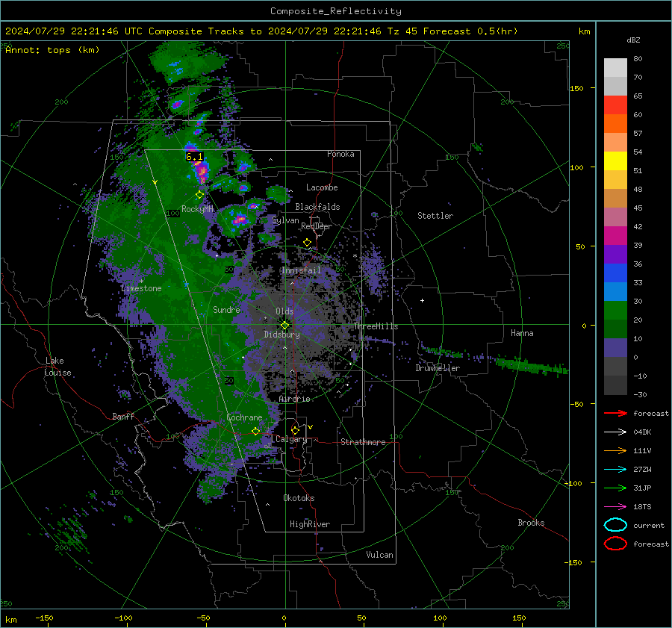Image resolution: width=672 pixels, height=628 pixels.
Task: Click the Ponoka city label
Action: click(x=340, y=154)
